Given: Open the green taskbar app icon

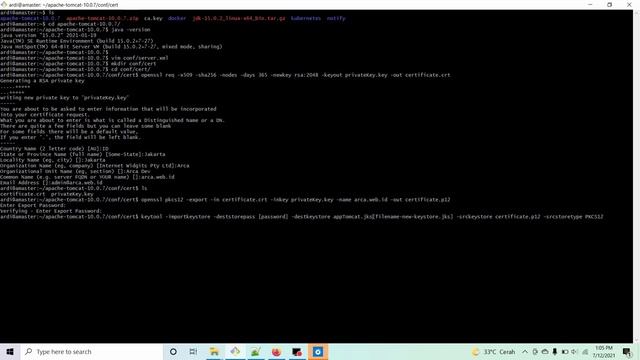Looking at the screenshot, I should 256,351.
